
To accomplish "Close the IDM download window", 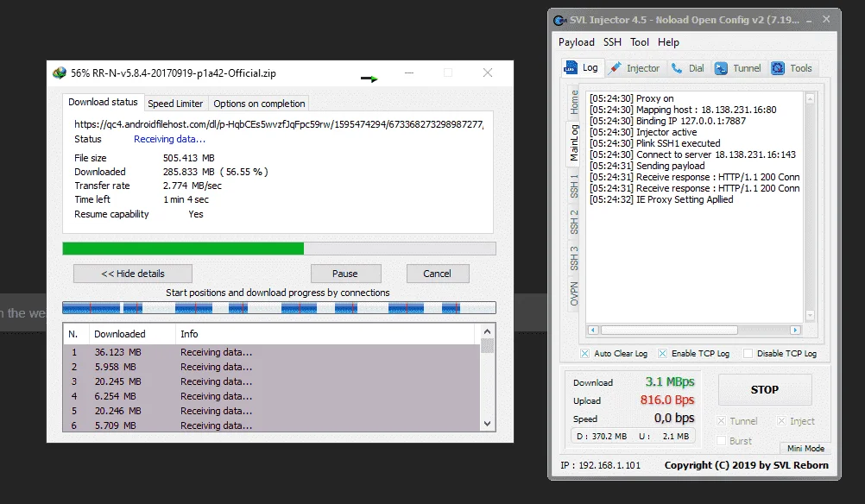I will (x=488, y=72).
